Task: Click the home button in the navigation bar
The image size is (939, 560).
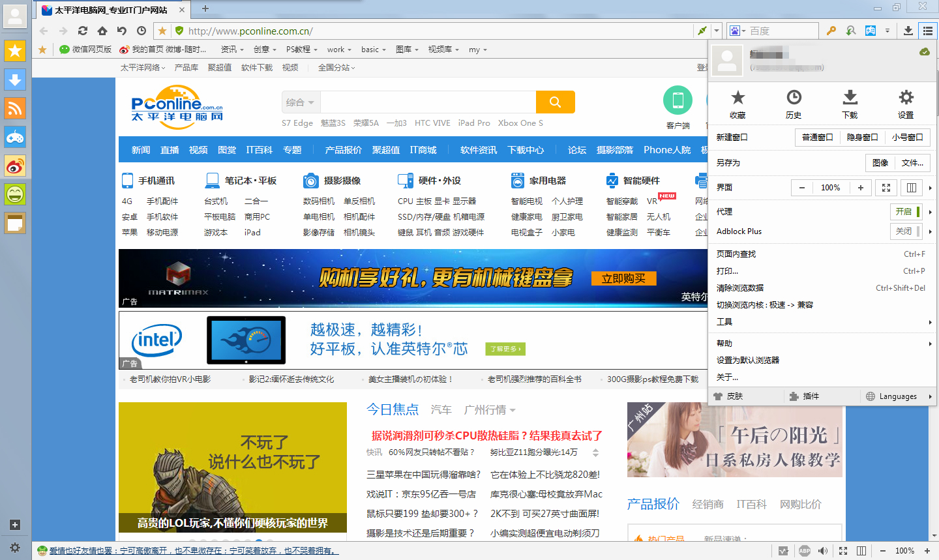Action: (102, 31)
